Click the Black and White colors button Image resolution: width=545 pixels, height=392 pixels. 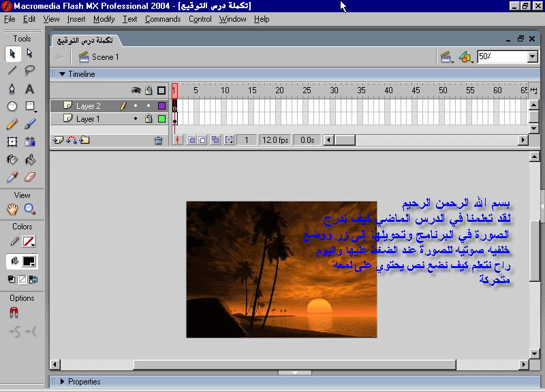coord(12,280)
